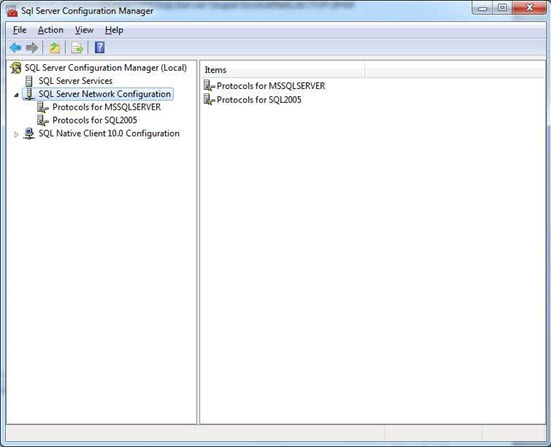Click the SQL Native Client 10.0 Configuration icon
The image size is (551, 447).
point(29,134)
